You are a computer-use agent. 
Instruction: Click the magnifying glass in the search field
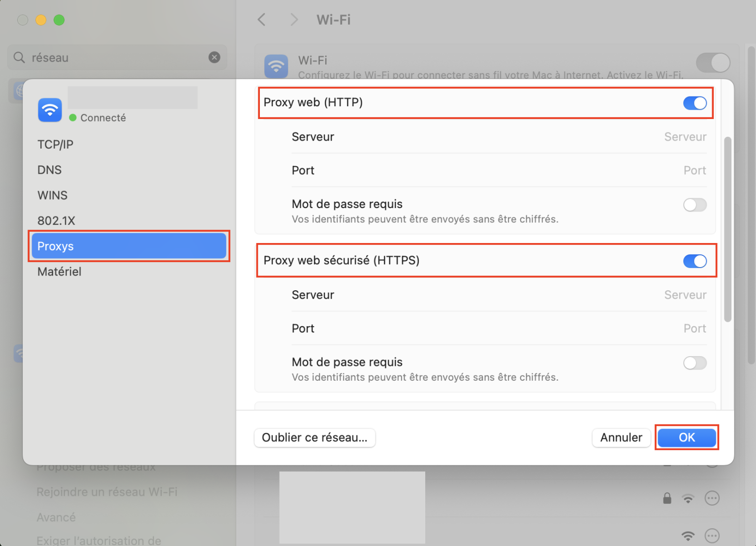point(19,58)
